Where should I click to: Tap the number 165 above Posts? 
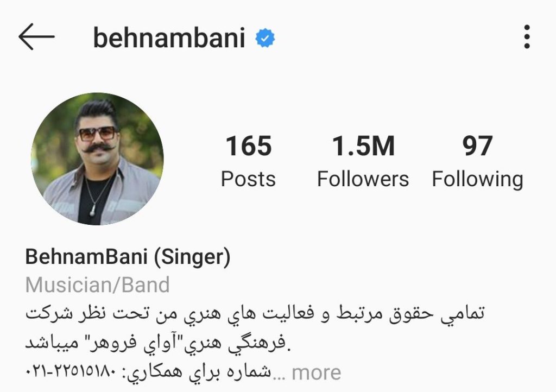pyautogui.click(x=248, y=146)
